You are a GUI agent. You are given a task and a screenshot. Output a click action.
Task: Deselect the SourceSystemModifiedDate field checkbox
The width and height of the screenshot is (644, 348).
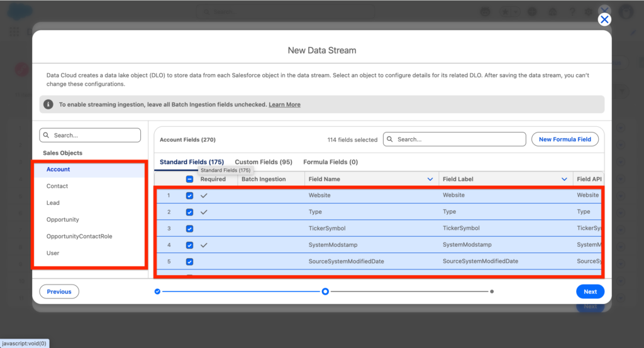point(189,261)
